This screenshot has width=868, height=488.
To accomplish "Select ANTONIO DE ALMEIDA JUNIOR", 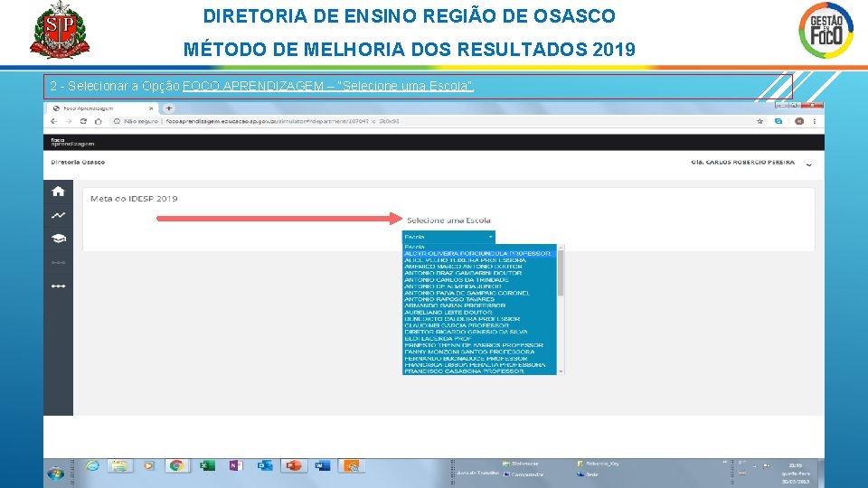I will (479, 286).
